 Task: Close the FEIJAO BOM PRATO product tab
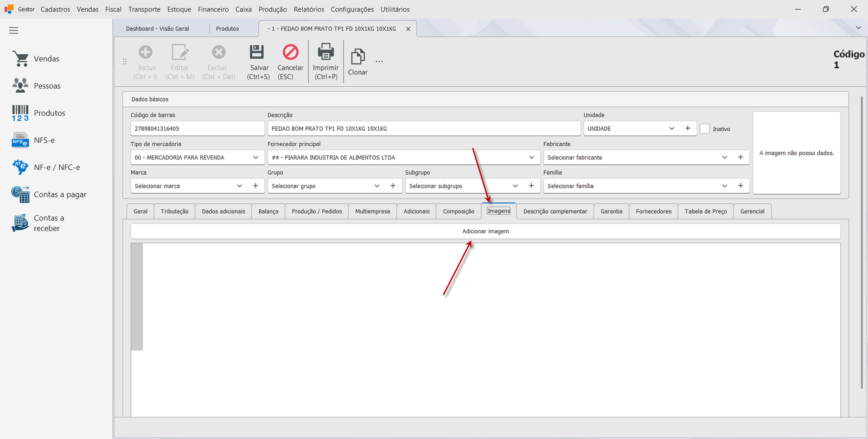pos(408,29)
